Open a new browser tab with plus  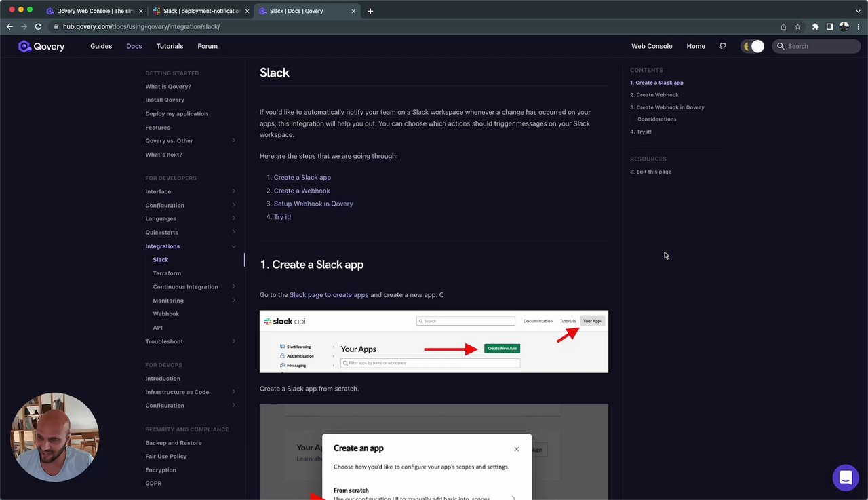click(x=370, y=11)
